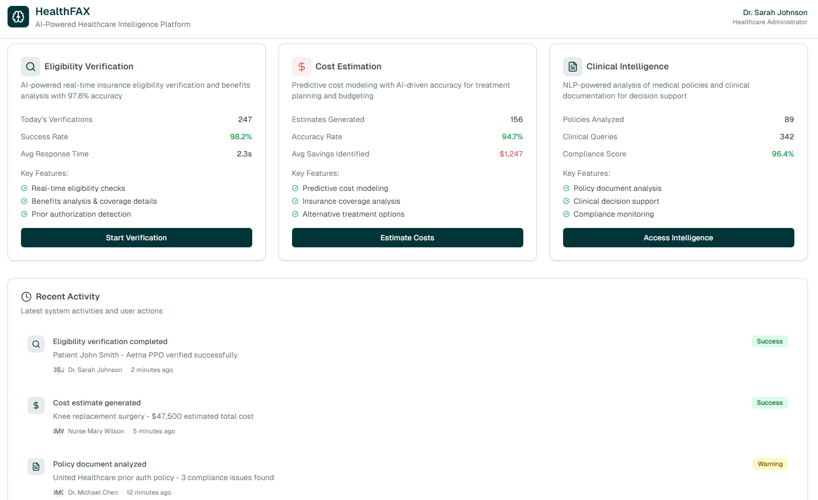This screenshot has height=500, width=818.
Task: Click the Warning badge on policy activity
Action: 769,464
